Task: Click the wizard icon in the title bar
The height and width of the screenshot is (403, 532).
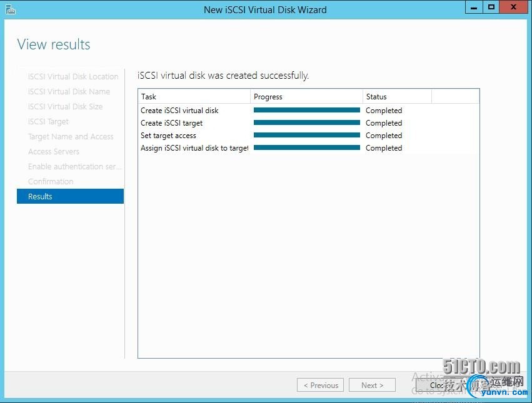Action: pos(10,9)
